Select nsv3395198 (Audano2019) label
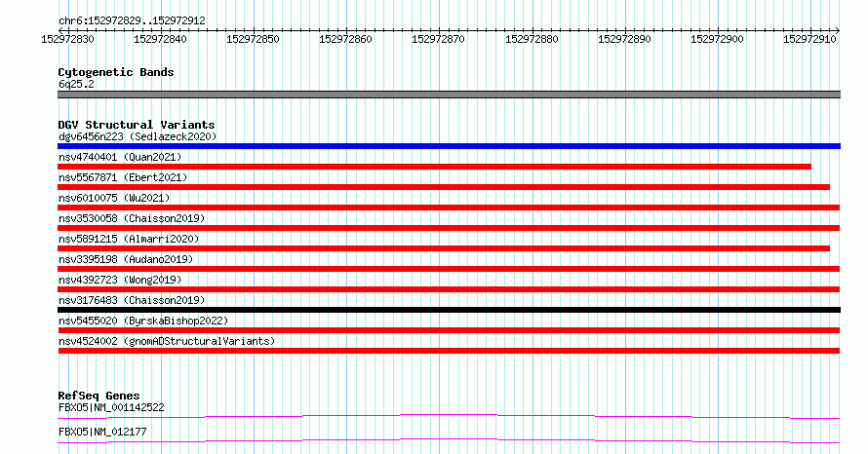The width and height of the screenshot is (868, 454). 126,259
